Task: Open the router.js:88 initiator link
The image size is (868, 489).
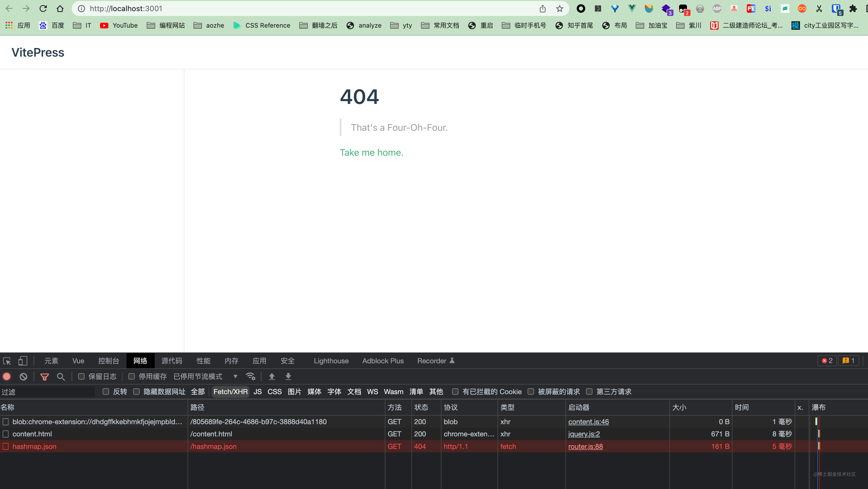Action: click(x=585, y=446)
